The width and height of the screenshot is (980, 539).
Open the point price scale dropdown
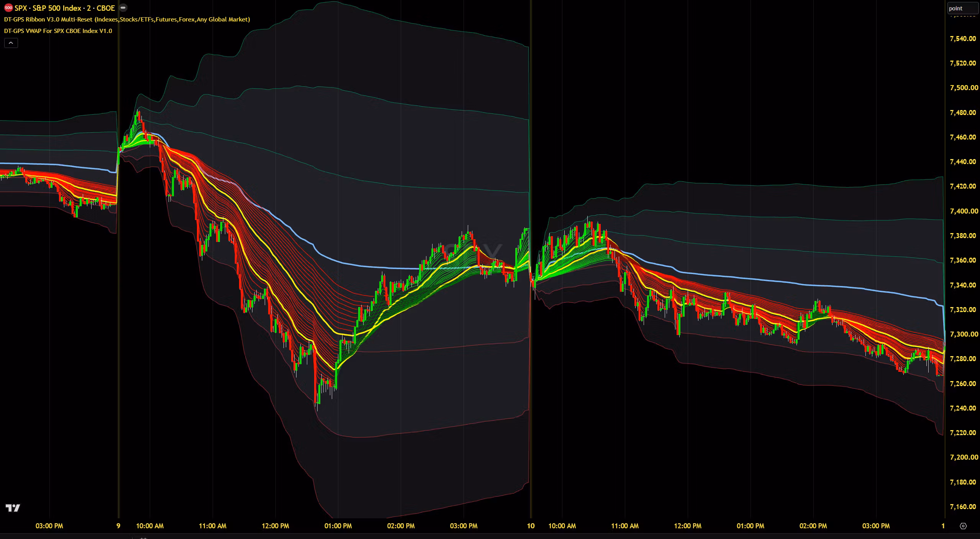962,8
